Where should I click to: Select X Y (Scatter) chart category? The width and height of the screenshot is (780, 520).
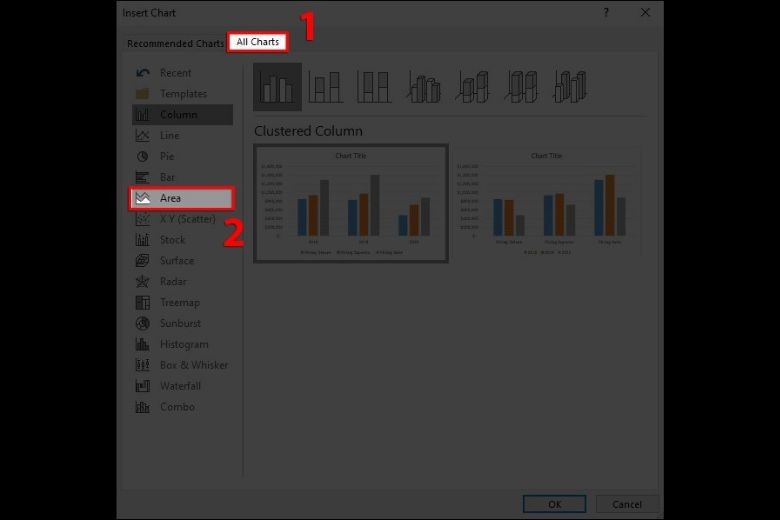click(x=182, y=219)
